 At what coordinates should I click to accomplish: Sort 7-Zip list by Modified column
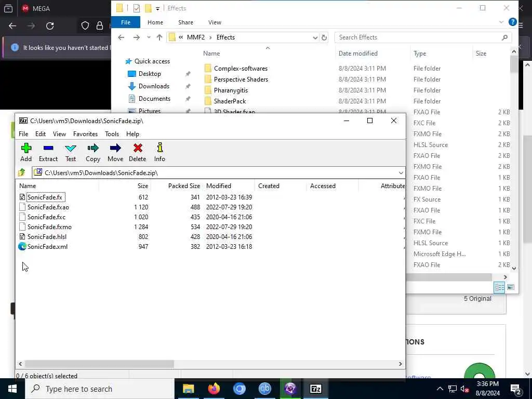click(229, 186)
